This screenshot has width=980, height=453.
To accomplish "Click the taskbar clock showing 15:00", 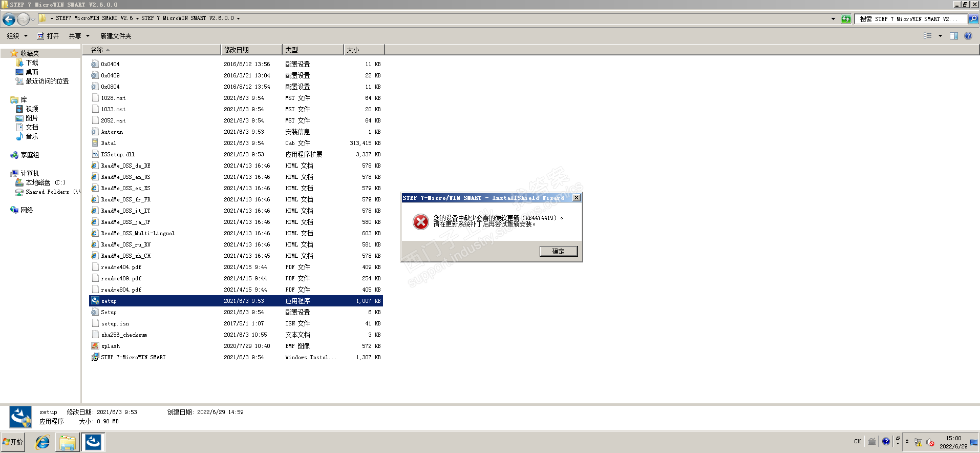I will tap(953, 442).
